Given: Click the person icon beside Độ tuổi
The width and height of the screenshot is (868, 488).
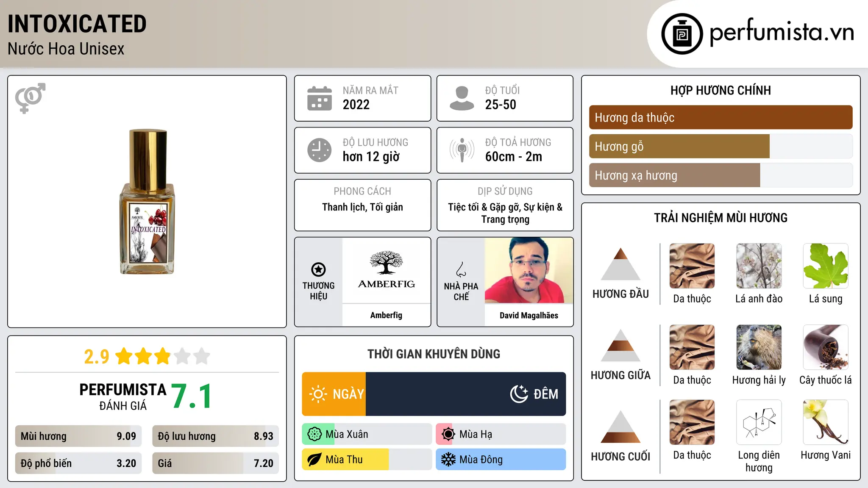Looking at the screenshot, I should [x=462, y=98].
